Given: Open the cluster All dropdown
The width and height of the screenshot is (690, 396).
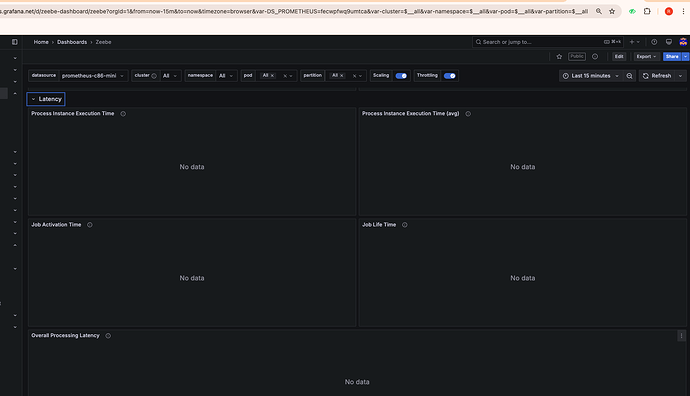Looking at the screenshot, I should (x=170, y=76).
